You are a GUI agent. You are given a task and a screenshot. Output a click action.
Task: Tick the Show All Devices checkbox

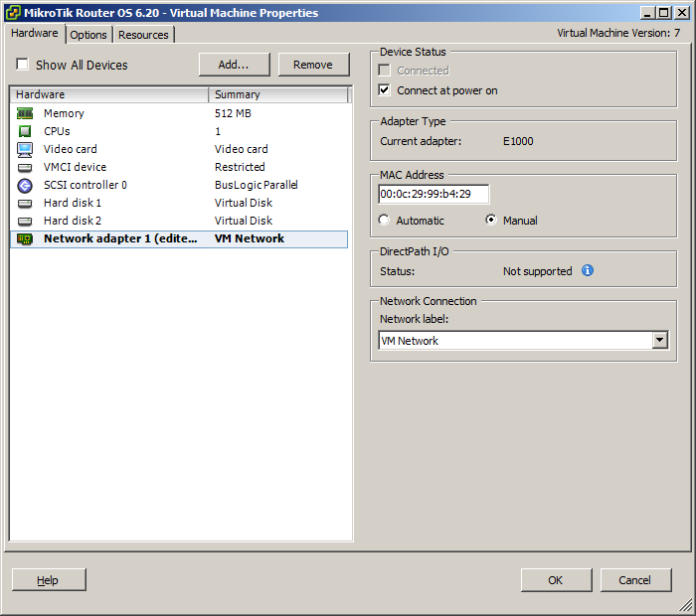pos(22,65)
